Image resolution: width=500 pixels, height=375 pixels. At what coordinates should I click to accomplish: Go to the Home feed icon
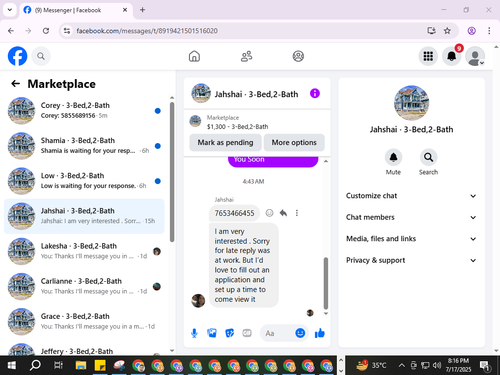tap(194, 56)
